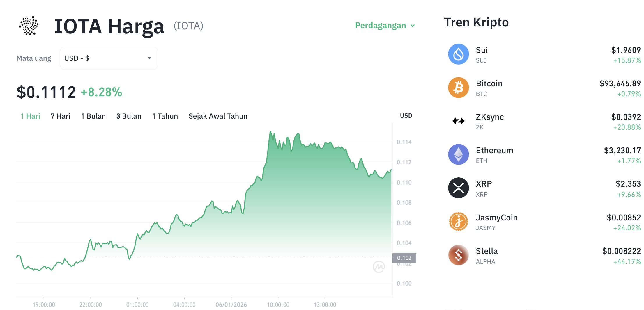Screen dimensions: 644x310
Task: Select the JasmyCoin icon
Action: click(458, 222)
